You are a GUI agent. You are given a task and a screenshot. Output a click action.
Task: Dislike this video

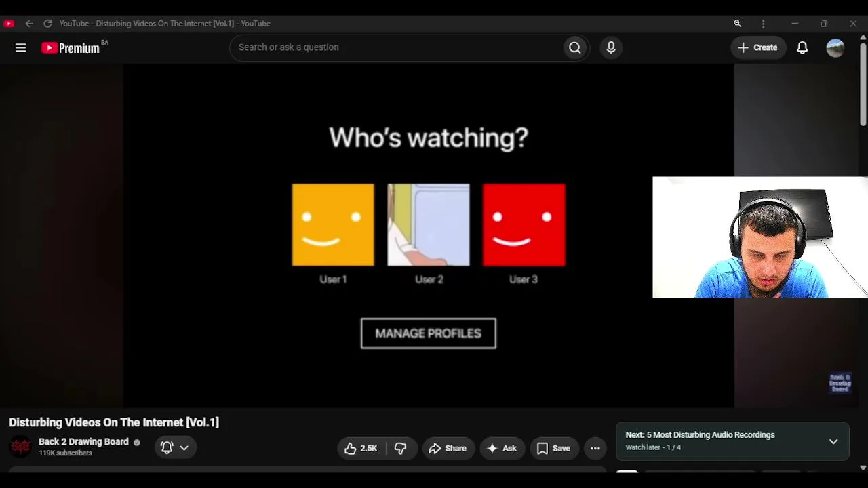pyautogui.click(x=401, y=448)
